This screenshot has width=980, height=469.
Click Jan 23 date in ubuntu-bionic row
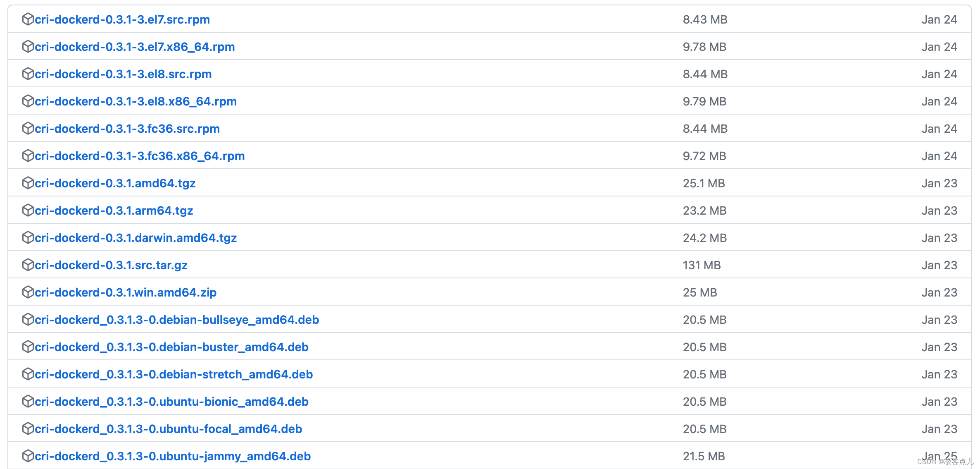tap(939, 402)
